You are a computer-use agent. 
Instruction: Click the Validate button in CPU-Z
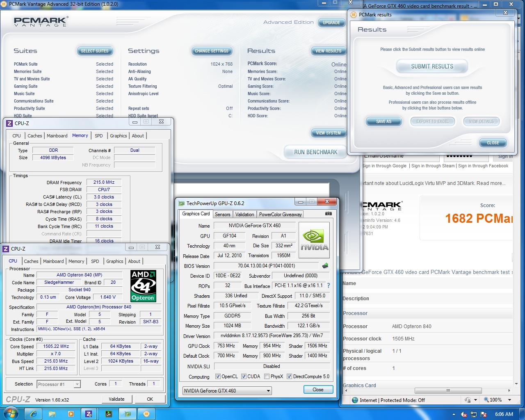pos(116,399)
